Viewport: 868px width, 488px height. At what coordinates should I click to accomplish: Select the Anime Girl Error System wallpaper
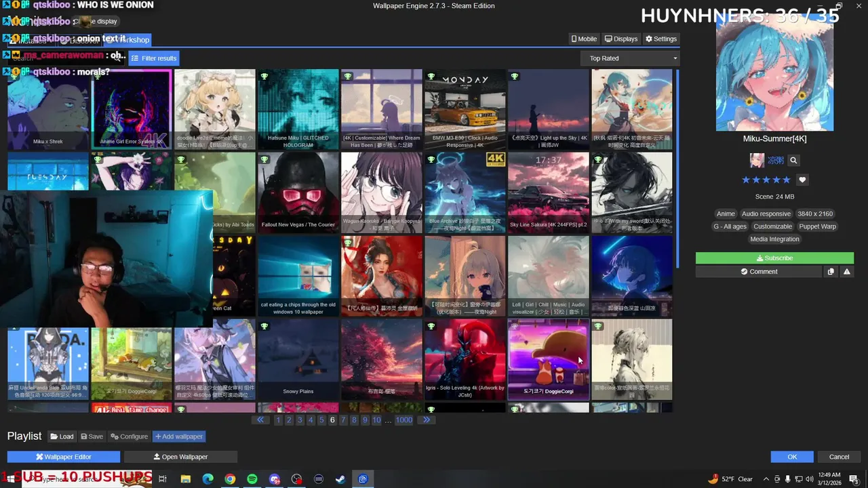point(132,109)
